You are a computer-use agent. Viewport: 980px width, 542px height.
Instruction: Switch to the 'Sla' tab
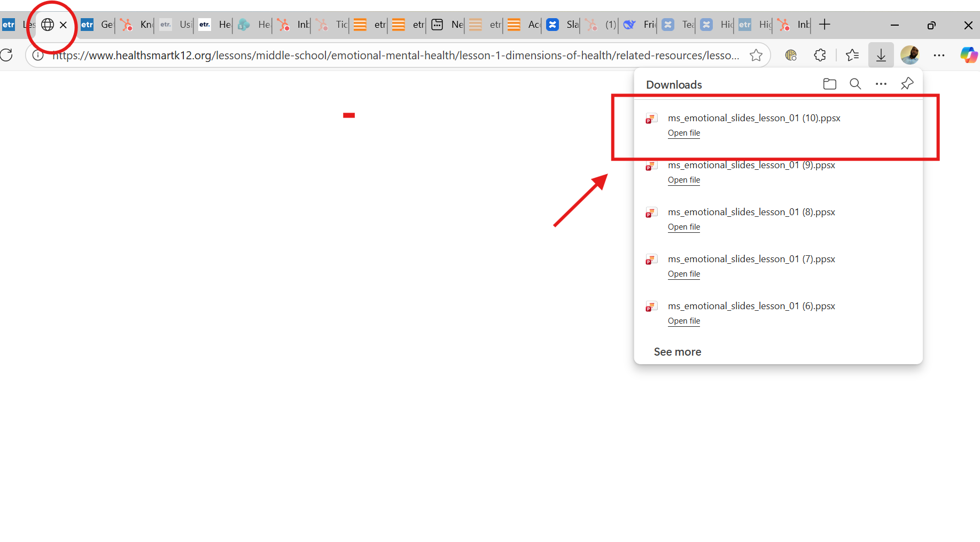[x=562, y=25]
